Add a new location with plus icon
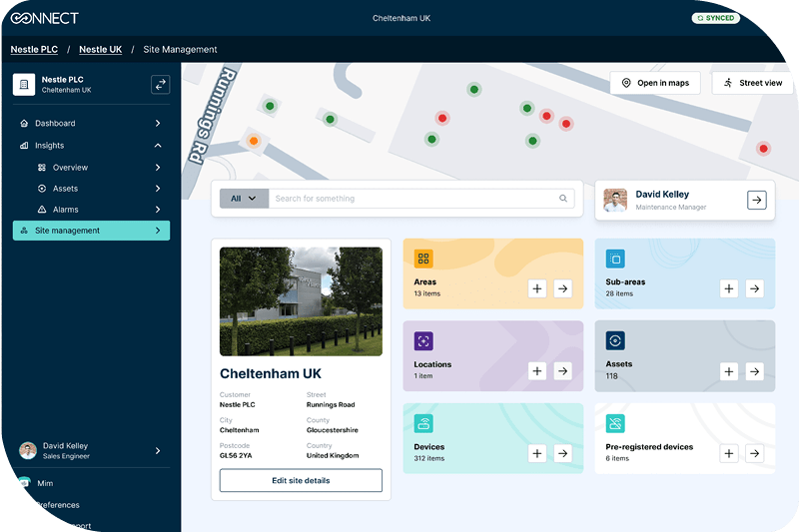The height and width of the screenshot is (532, 799). pos(537,371)
